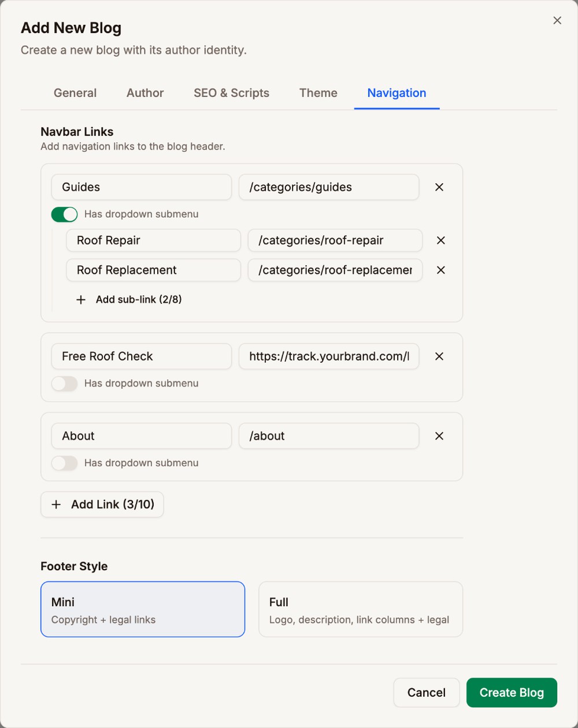578x728 pixels.
Task: Disable dropdown submenu for Guides
Action: click(64, 214)
